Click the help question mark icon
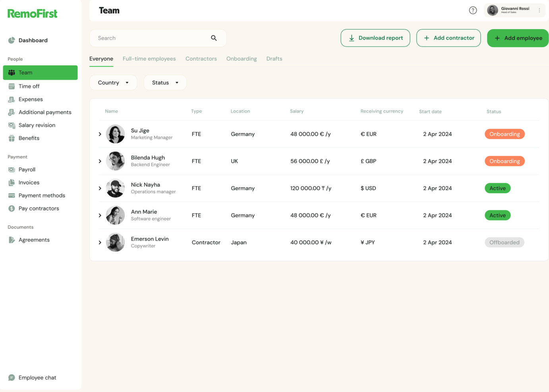 click(473, 10)
